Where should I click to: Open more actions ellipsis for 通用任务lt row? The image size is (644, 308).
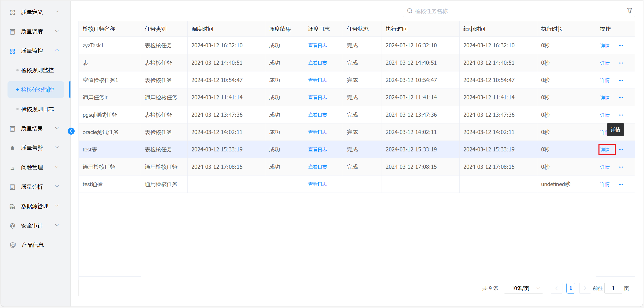[621, 98]
